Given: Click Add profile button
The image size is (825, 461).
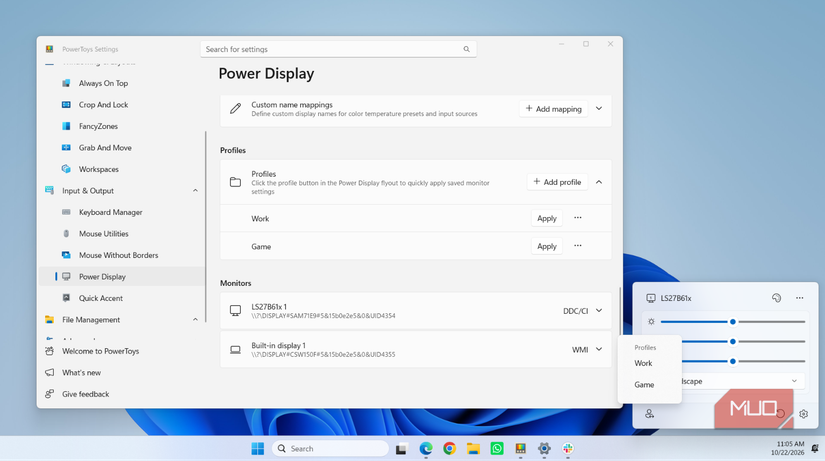Looking at the screenshot, I should (x=557, y=182).
